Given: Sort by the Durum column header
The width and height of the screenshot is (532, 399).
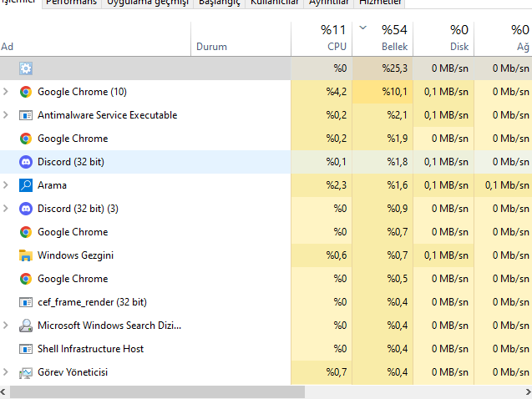Looking at the screenshot, I should point(241,39).
